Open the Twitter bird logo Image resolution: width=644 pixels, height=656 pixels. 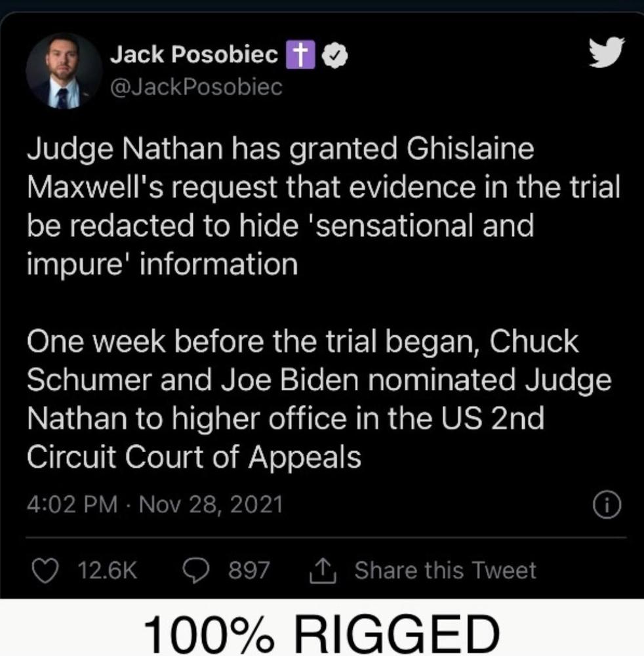pos(605,53)
